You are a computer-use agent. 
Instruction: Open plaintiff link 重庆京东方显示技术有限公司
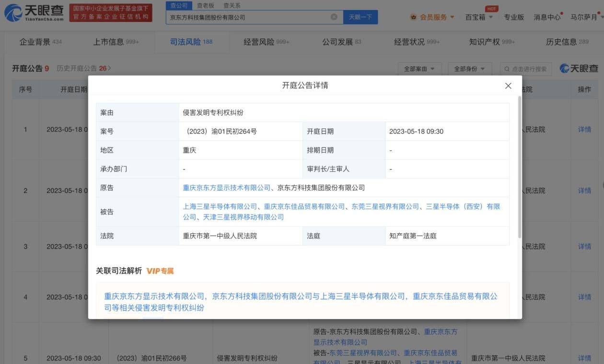click(x=227, y=188)
